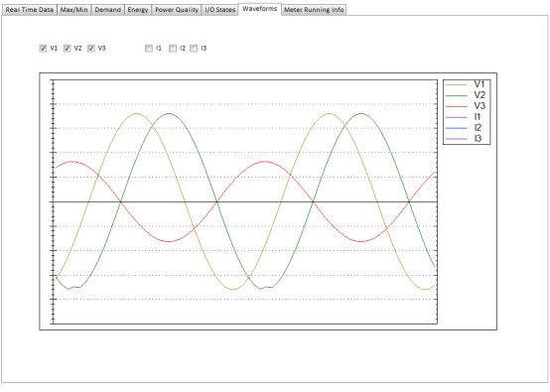Uncheck the V2 waveform checkbox
The width and height of the screenshot is (550, 392).
pyautogui.click(x=67, y=49)
